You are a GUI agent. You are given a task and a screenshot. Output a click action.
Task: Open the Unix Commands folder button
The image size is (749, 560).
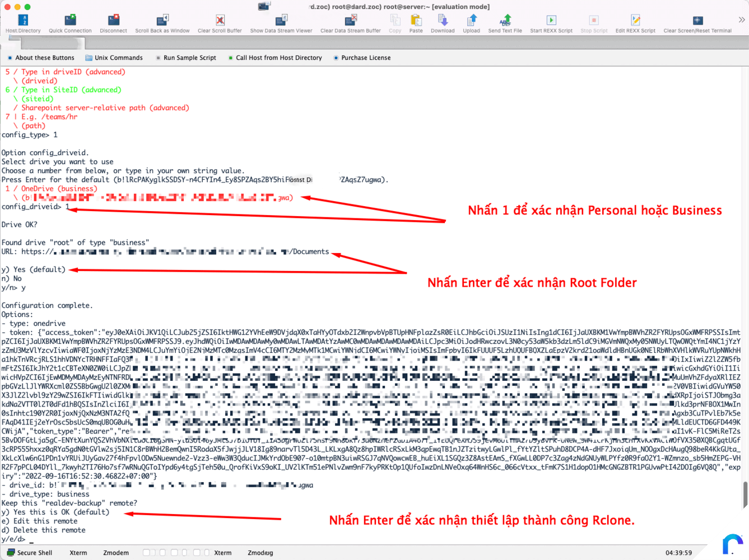pos(114,58)
